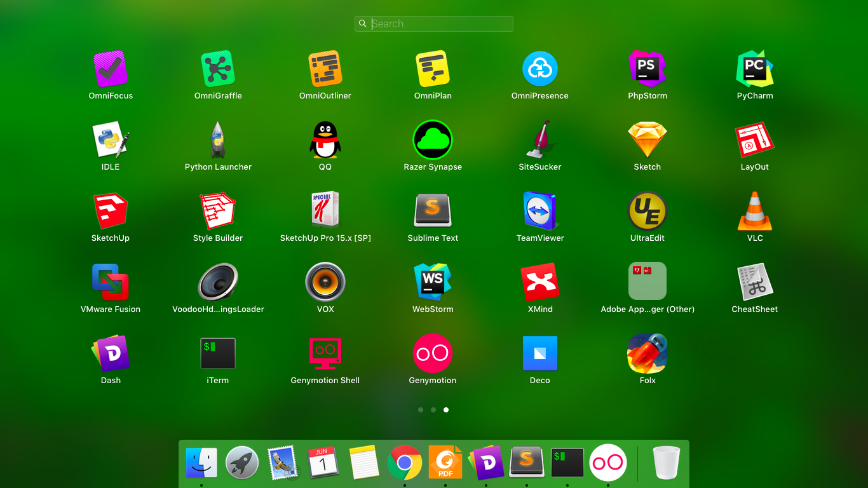868x488 pixels.
Task: Open Notes in the Dock
Action: pyautogui.click(x=364, y=463)
